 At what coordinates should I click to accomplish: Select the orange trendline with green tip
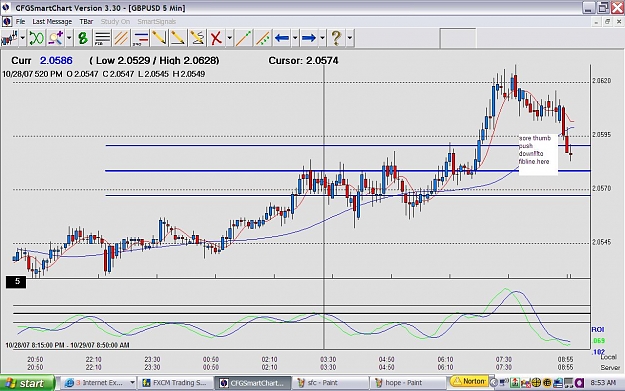click(x=243, y=38)
